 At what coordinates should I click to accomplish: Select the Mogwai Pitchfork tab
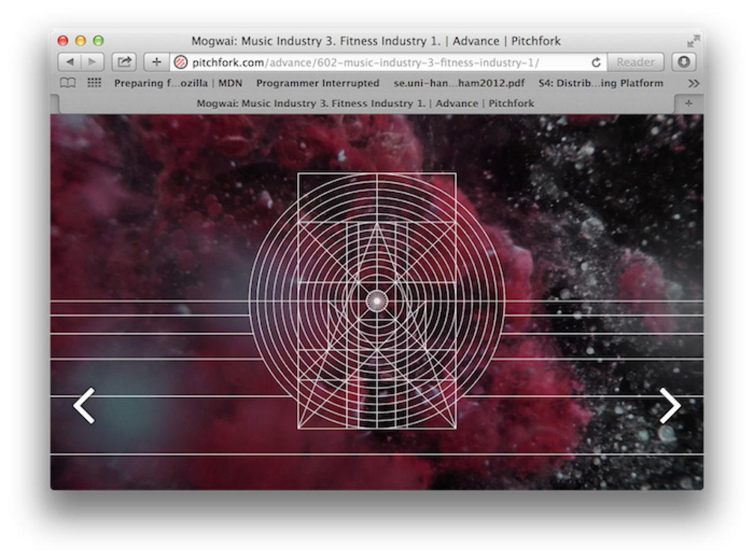(x=365, y=104)
